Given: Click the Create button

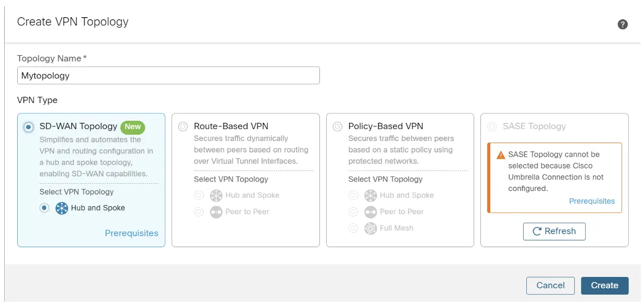Looking at the screenshot, I should coord(604,285).
